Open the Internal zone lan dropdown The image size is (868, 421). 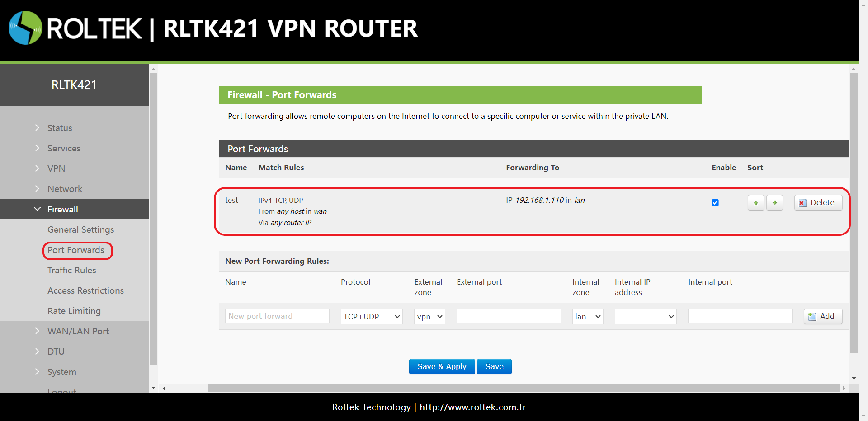click(x=588, y=317)
